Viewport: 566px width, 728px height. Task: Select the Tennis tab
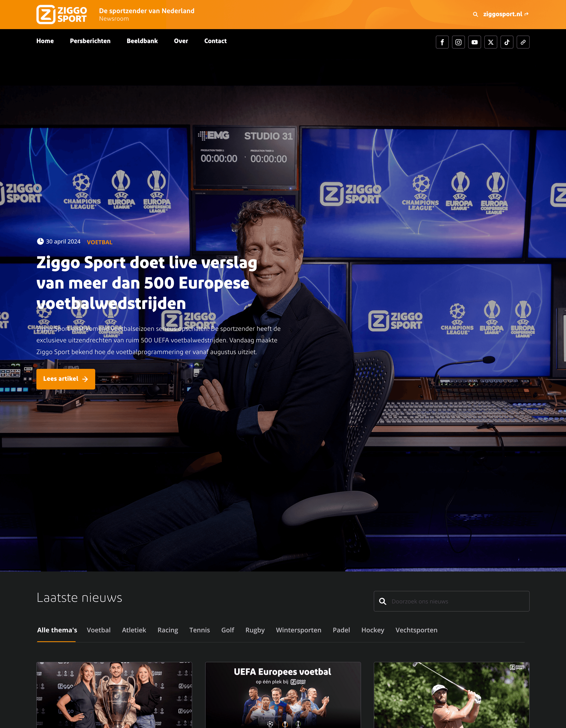200,630
